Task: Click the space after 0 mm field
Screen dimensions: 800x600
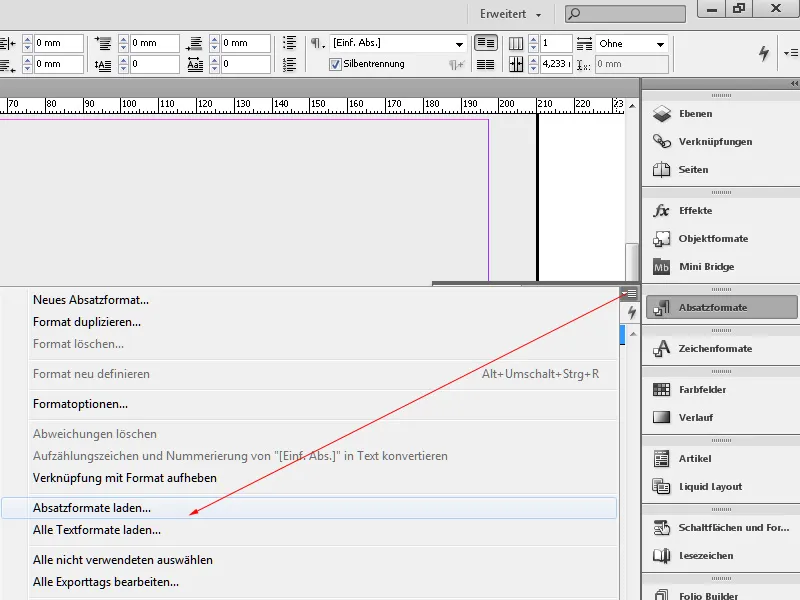Action: pos(245,43)
